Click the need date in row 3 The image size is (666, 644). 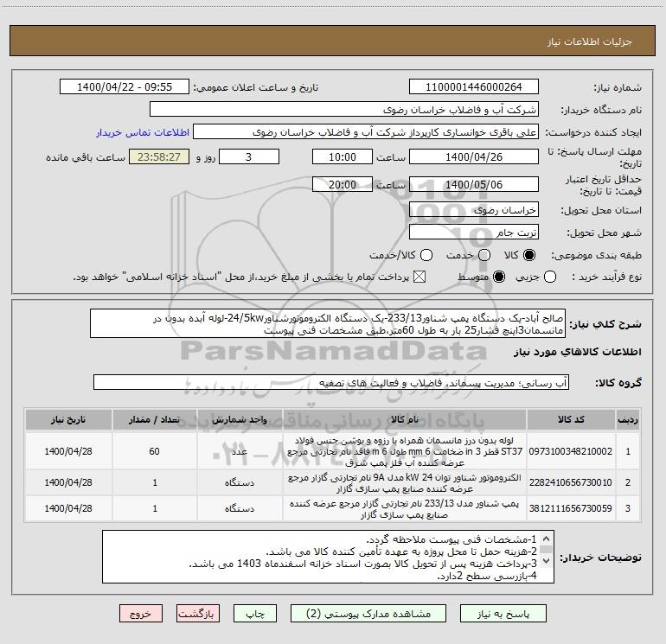68,508
